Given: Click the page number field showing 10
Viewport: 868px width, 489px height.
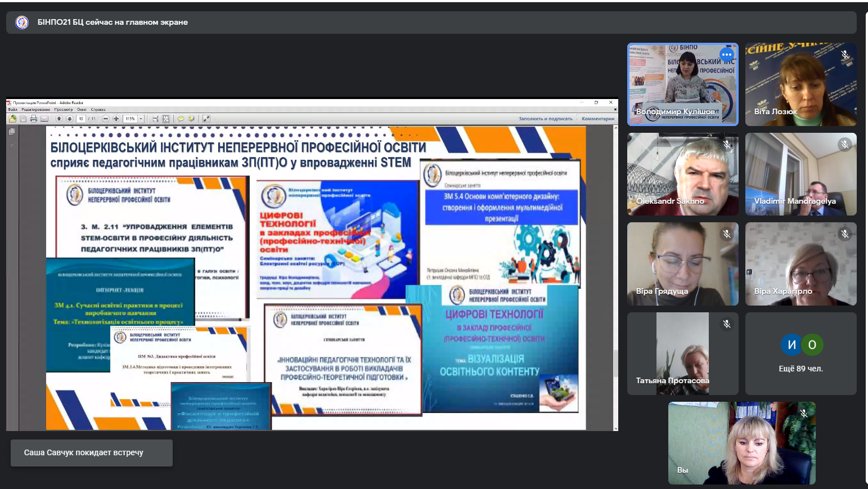Looking at the screenshot, I should tap(81, 119).
